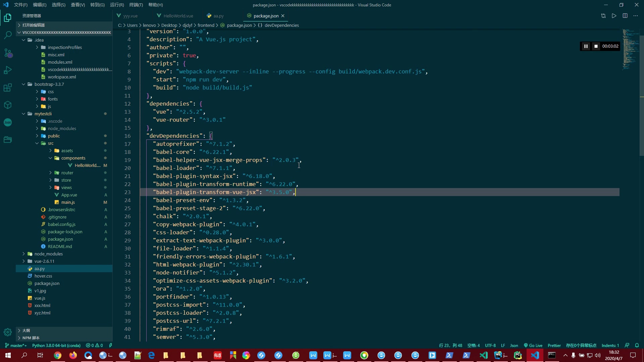Expand the 打开的编辑器 section
This screenshot has width=644, height=362.
click(64, 25)
